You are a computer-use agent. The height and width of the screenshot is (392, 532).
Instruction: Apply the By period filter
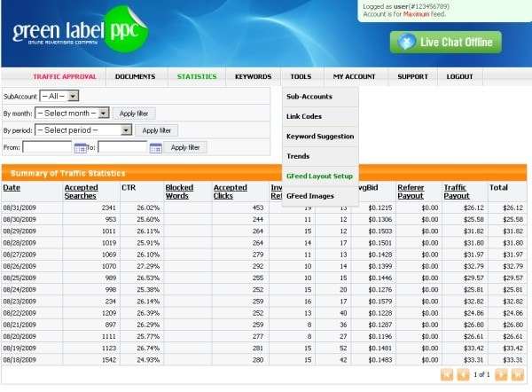point(156,130)
